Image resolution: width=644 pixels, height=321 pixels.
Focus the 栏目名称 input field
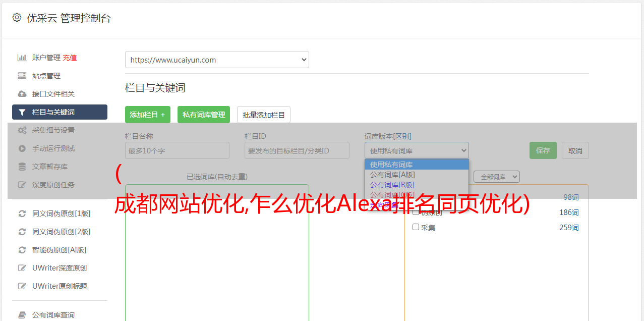[177, 150]
